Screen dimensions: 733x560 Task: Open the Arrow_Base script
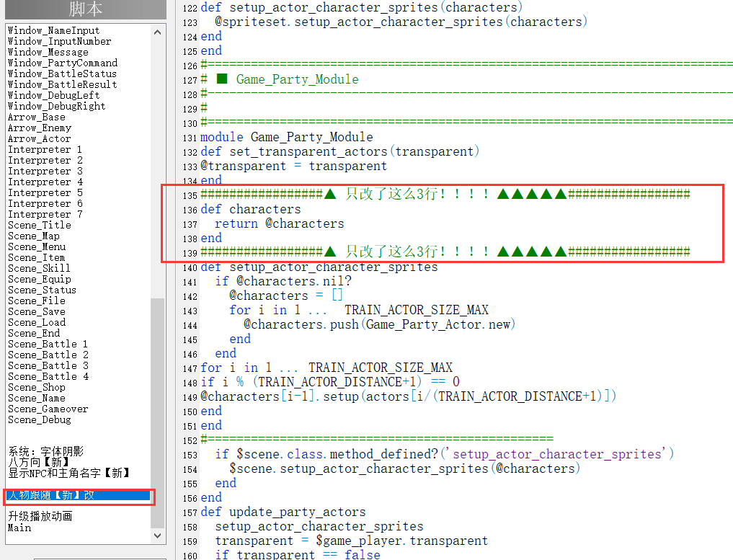tap(37, 117)
